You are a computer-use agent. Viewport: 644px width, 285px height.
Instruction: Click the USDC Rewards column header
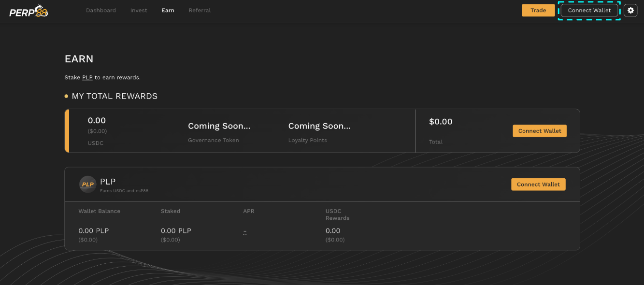click(x=337, y=214)
